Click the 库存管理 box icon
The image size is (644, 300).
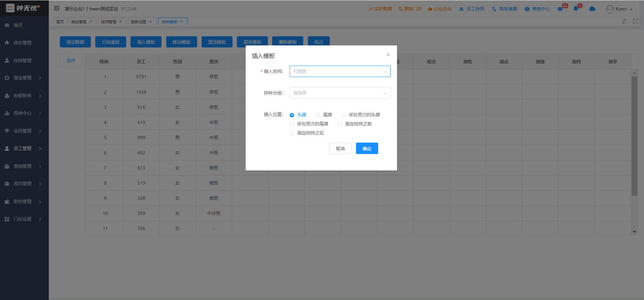click(x=7, y=184)
